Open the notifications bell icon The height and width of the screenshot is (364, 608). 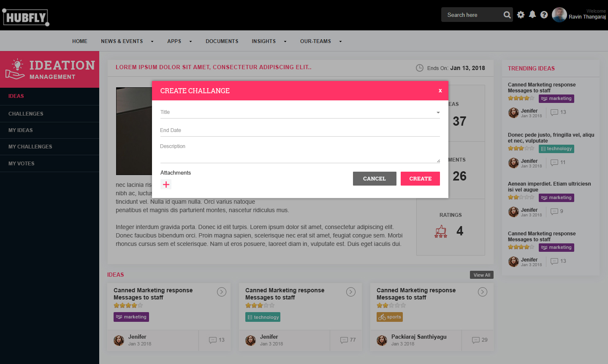[x=532, y=14]
